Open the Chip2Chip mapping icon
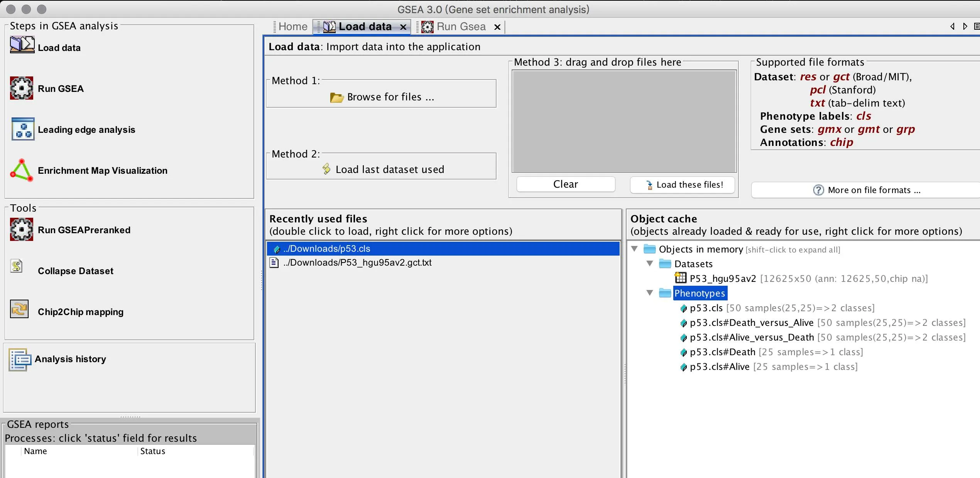Image resolution: width=980 pixels, height=478 pixels. click(x=19, y=309)
